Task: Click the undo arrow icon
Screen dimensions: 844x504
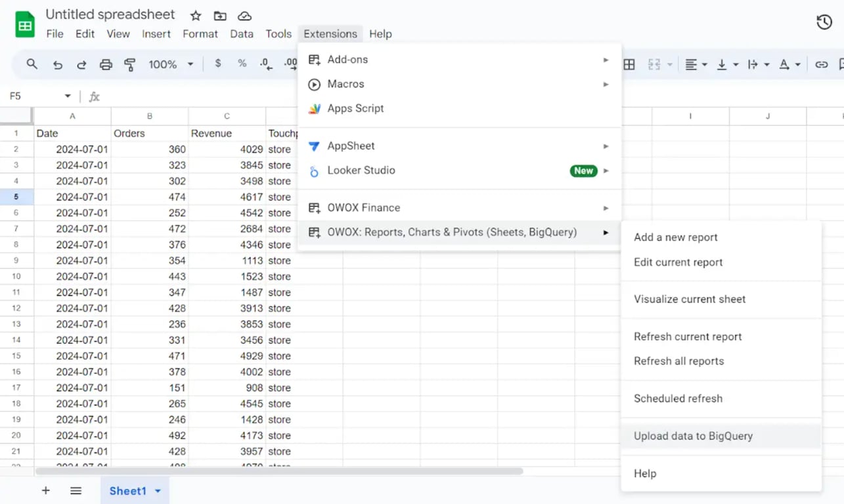Action: [x=58, y=64]
